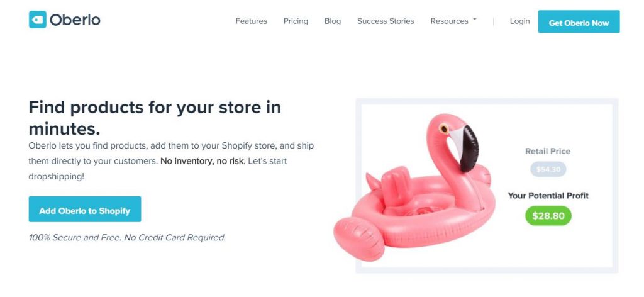This screenshot has height=297, width=644.
Task: Click the flamingo's black beak
Action: 469,148
